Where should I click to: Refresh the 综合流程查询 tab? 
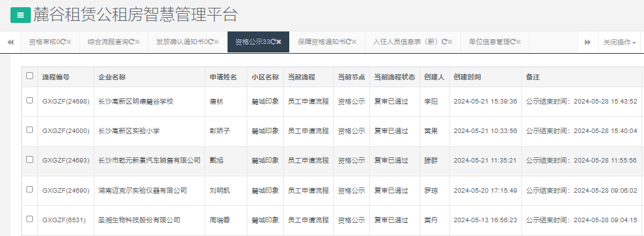(131, 42)
